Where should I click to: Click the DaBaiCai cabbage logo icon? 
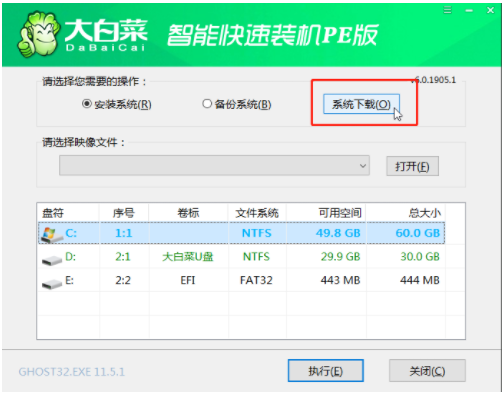click(x=39, y=34)
